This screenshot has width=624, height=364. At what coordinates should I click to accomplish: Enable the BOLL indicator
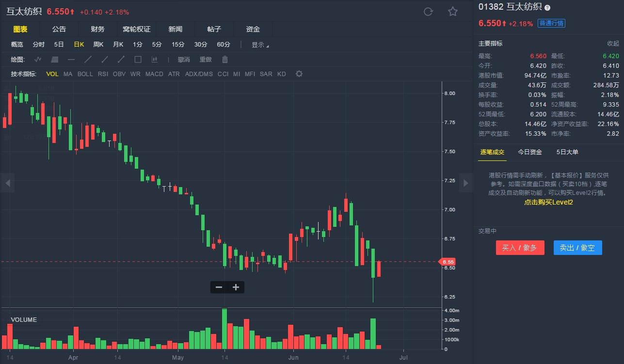(85, 74)
